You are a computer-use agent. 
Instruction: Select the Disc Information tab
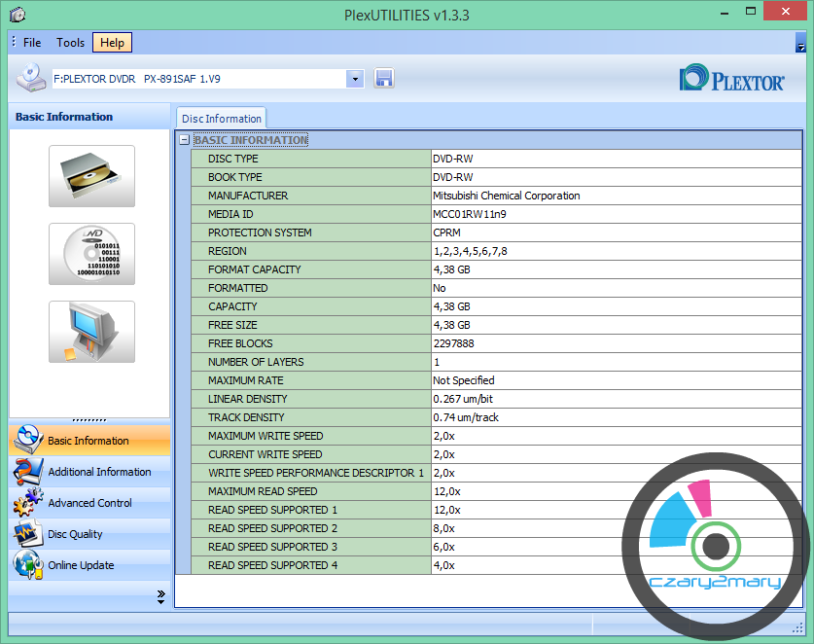point(221,119)
